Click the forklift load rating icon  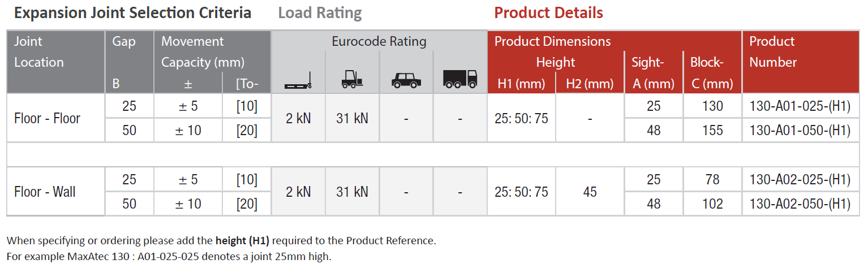352,81
